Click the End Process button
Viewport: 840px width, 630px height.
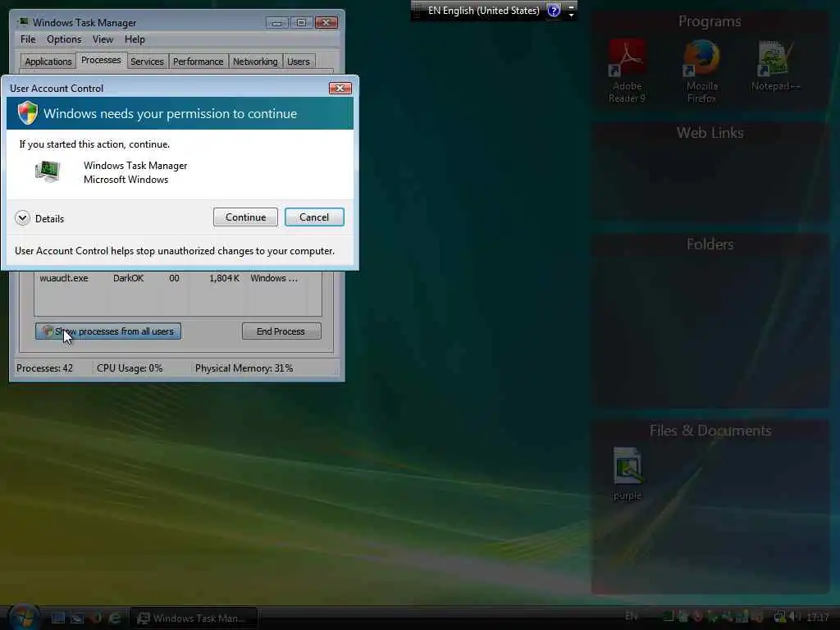281,331
